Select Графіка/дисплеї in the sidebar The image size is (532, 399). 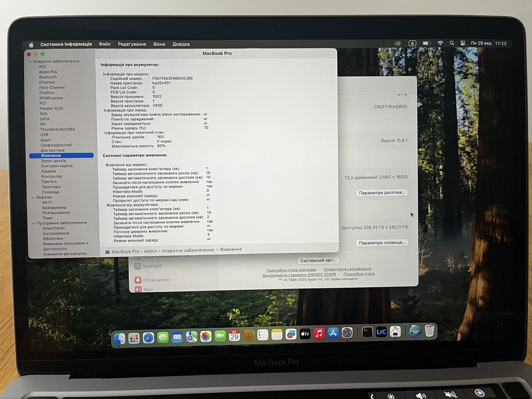click(56, 145)
